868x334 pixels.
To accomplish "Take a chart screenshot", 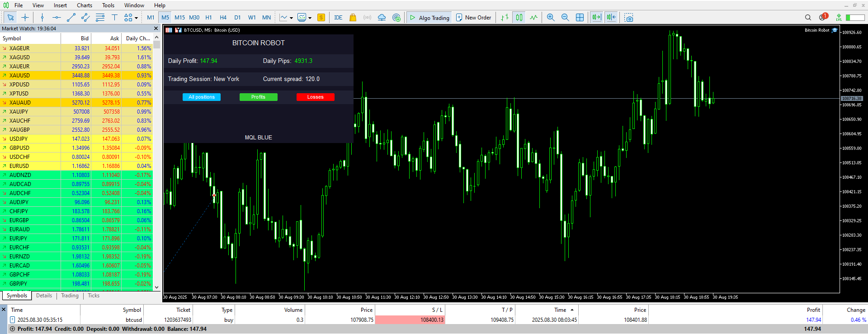I will 628,18.
